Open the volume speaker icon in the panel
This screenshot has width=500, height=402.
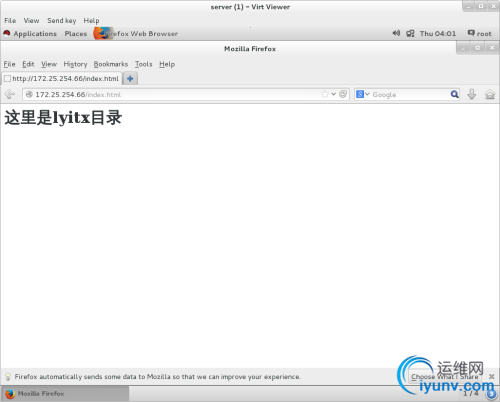tap(396, 33)
